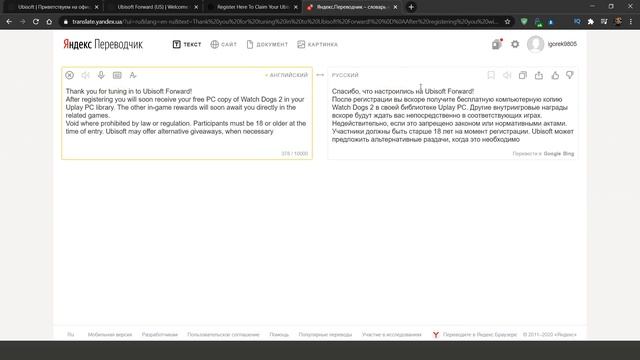
Task: Open the Bing translation link
Action: [x=568, y=153]
